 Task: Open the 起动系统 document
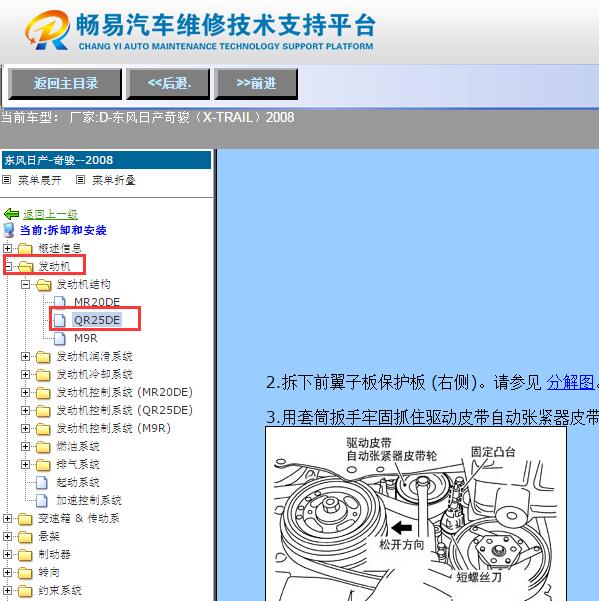tap(78, 482)
